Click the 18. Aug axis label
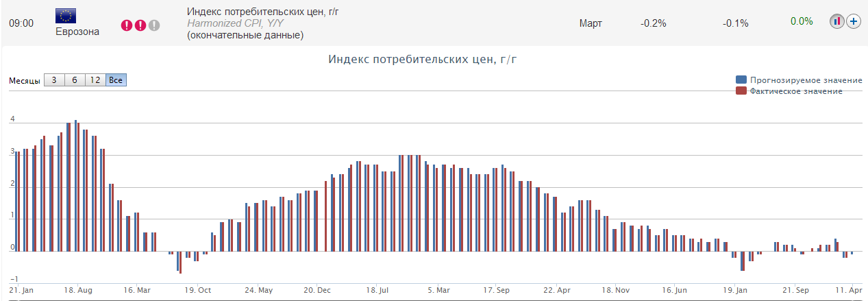Image resolution: width=868 pixels, height=301 pixels. click(77, 290)
